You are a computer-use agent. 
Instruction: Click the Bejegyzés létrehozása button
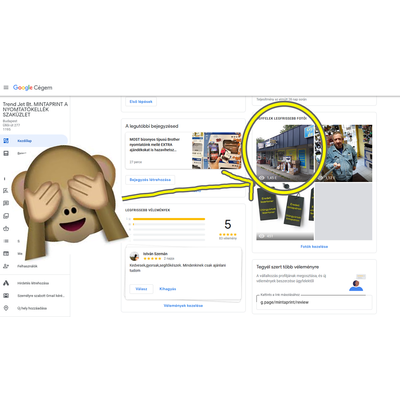pos(150,180)
